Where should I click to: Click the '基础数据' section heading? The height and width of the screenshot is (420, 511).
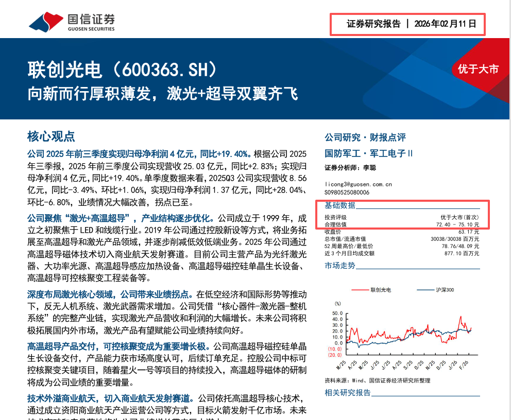pyautogui.click(x=340, y=205)
